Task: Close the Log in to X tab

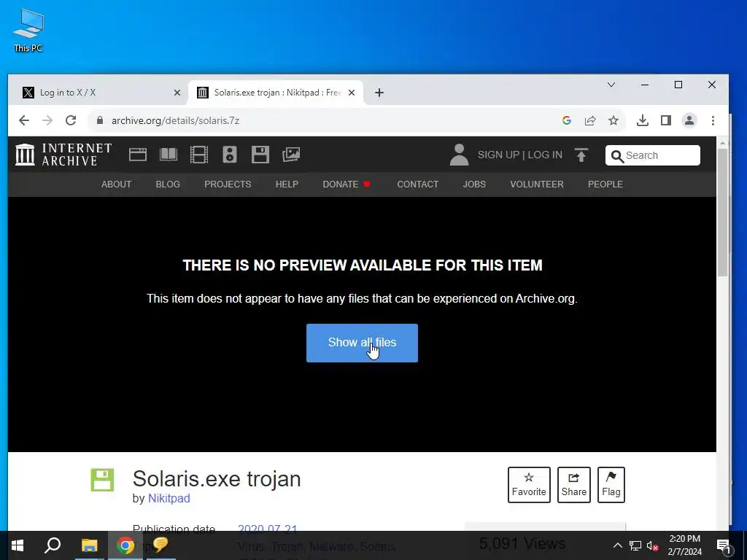Action: coord(177,93)
